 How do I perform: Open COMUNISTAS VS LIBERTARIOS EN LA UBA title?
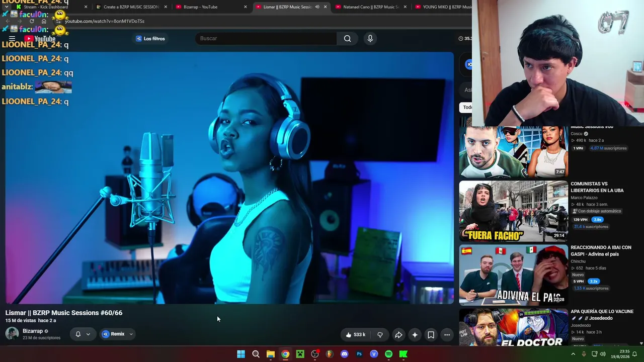(597, 188)
